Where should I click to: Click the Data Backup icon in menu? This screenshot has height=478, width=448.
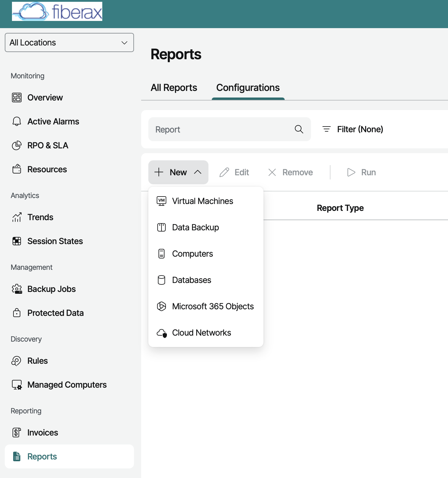pos(161,227)
